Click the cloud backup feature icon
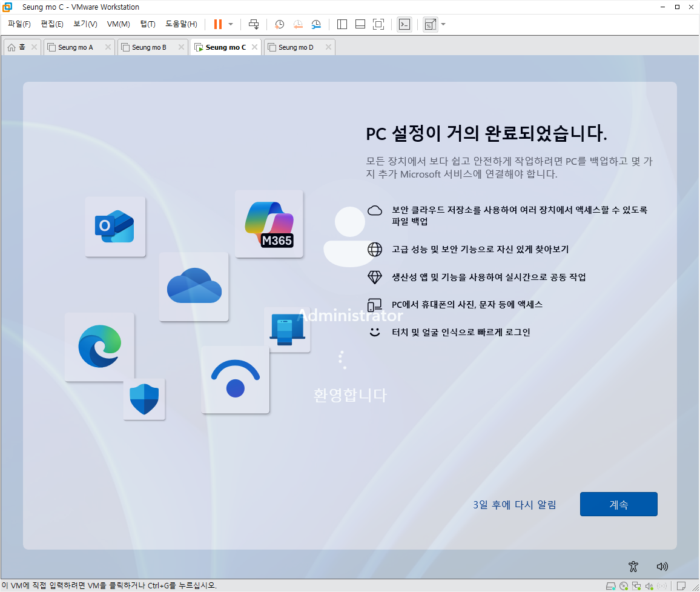This screenshot has height=592, width=700. click(x=375, y=210)
